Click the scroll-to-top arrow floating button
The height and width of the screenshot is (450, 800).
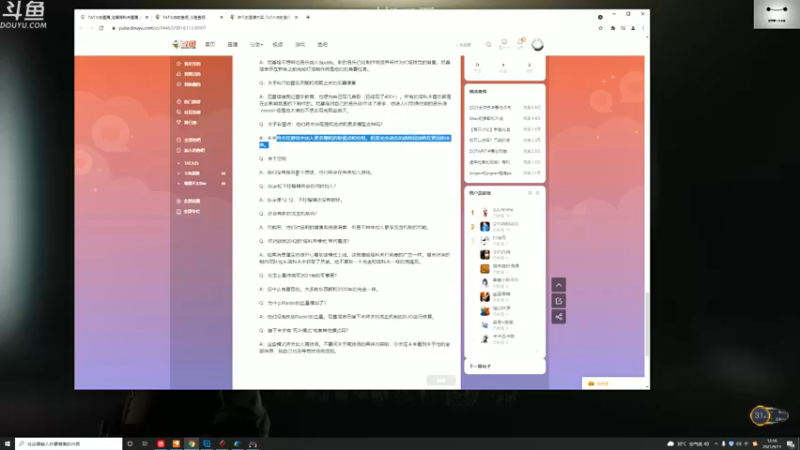[559, 285]
